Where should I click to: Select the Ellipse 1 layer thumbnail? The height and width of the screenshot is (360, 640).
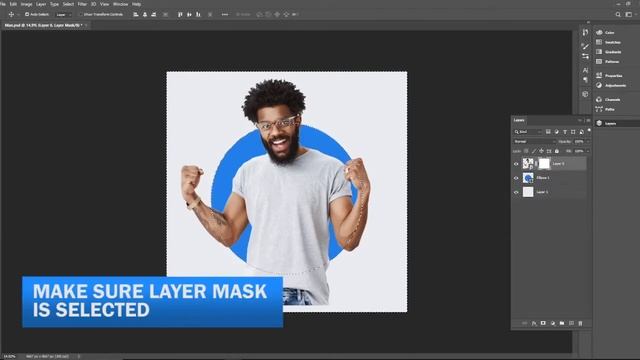pos(528,178)
